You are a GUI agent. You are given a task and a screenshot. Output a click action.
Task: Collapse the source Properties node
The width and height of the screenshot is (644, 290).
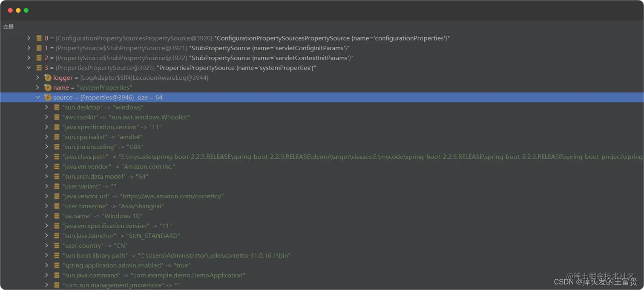click(x=37, y=97)
